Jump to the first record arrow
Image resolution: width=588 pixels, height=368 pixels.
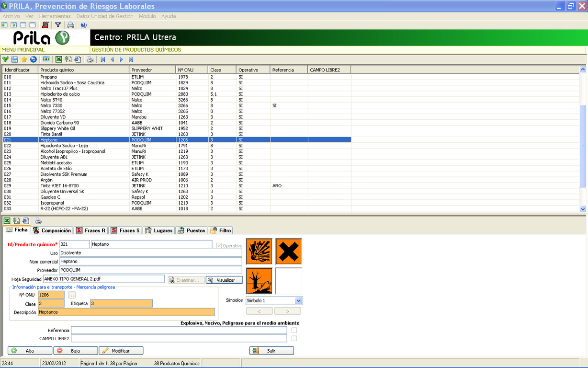102,59
